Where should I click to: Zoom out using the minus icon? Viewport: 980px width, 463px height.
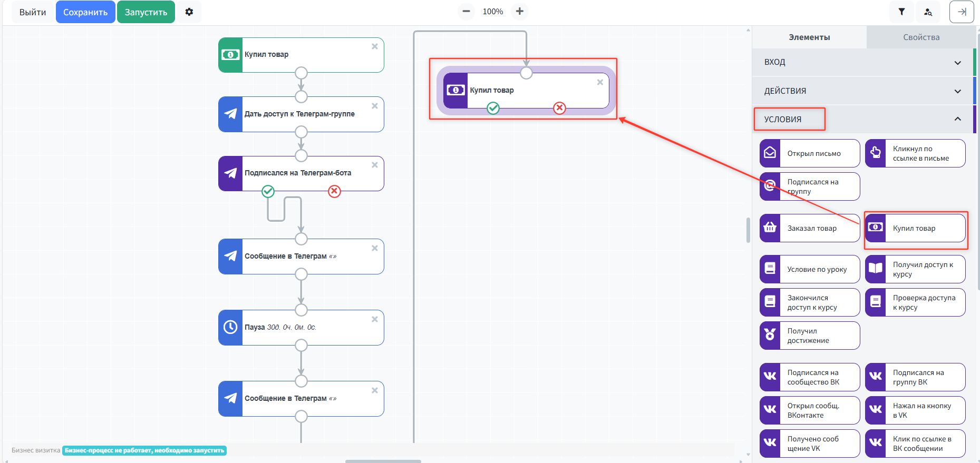pos(466,11)
